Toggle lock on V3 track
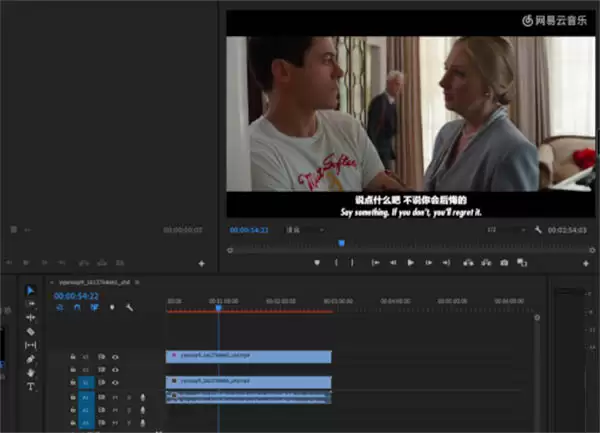 pos(73,356)
